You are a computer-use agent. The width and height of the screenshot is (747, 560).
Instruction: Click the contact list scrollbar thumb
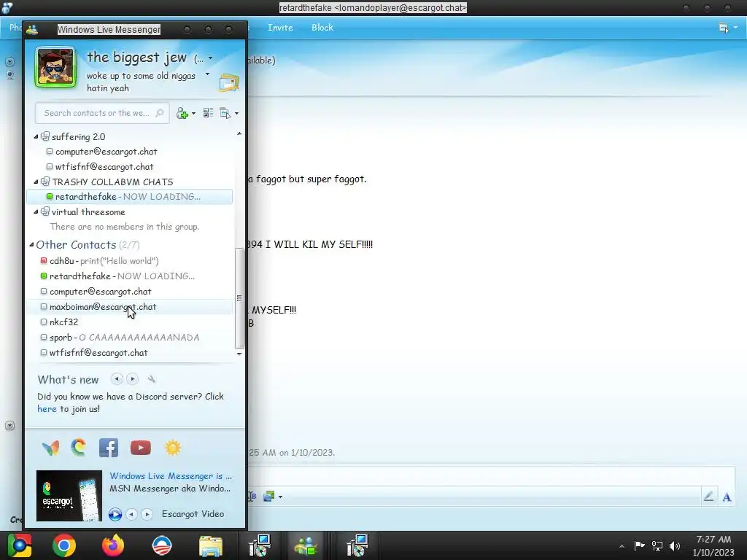click(239, 298)
